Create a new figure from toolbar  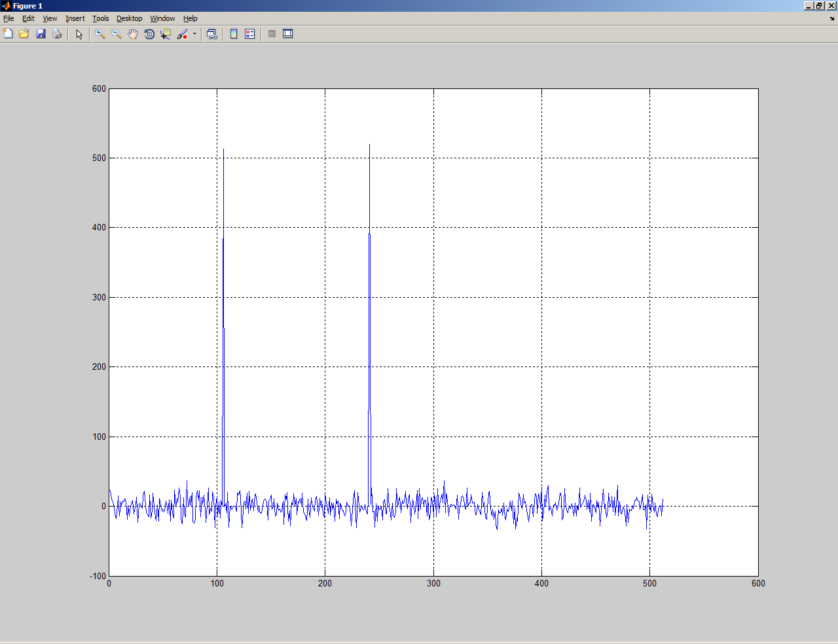pos(8,34)
